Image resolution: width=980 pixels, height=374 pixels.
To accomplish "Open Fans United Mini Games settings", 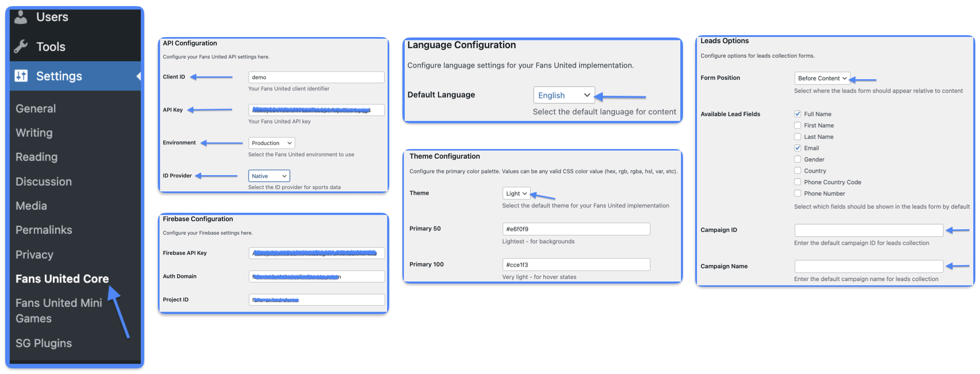I will 59,310.
